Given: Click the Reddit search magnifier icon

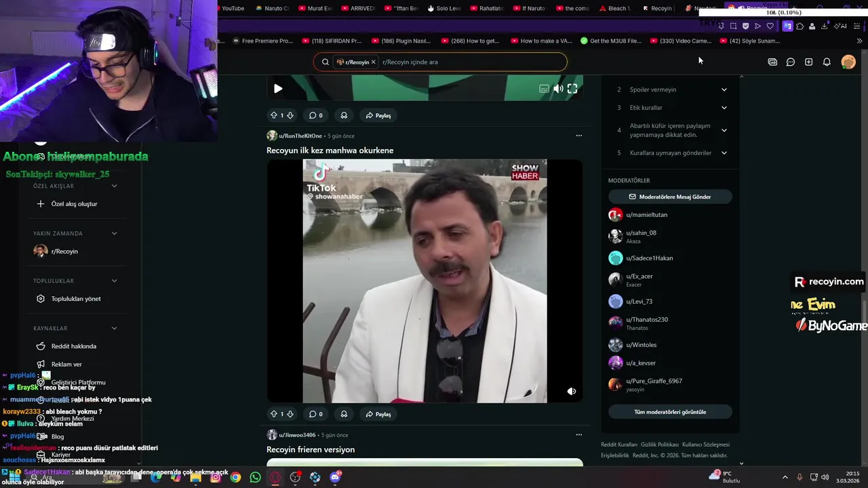Looking at the screenshot, I should coord(325,62).
